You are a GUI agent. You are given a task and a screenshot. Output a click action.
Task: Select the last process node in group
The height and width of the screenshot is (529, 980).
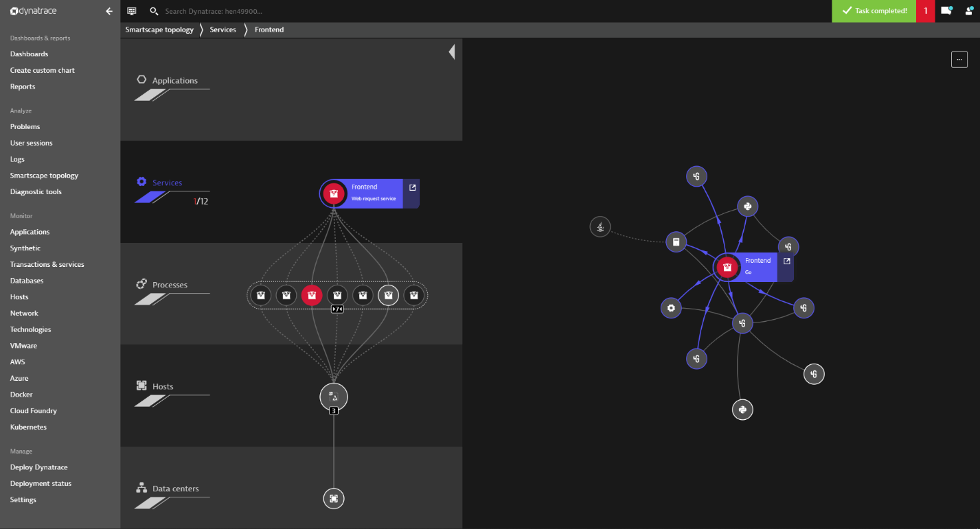pyautogui.click(x=413, y=296)
